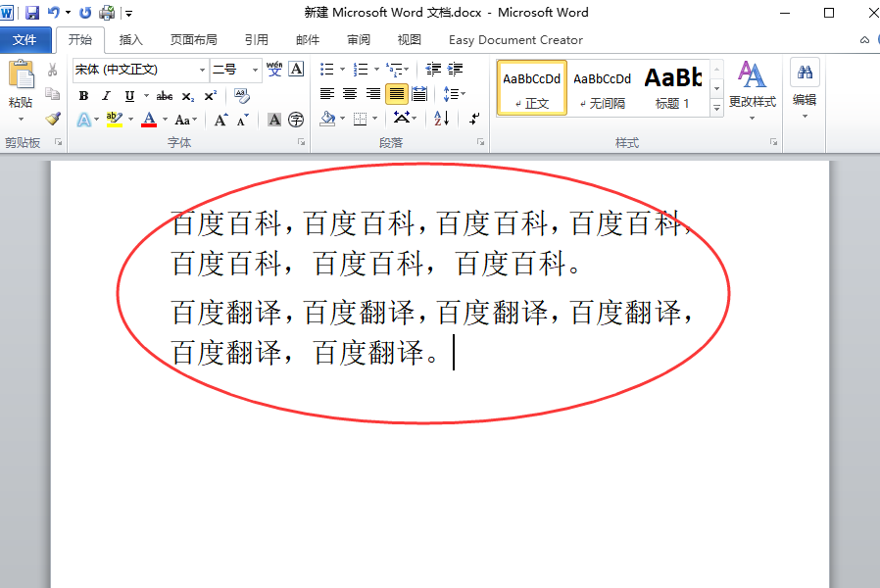Toggle character shading A button

[x=274, y=120]
